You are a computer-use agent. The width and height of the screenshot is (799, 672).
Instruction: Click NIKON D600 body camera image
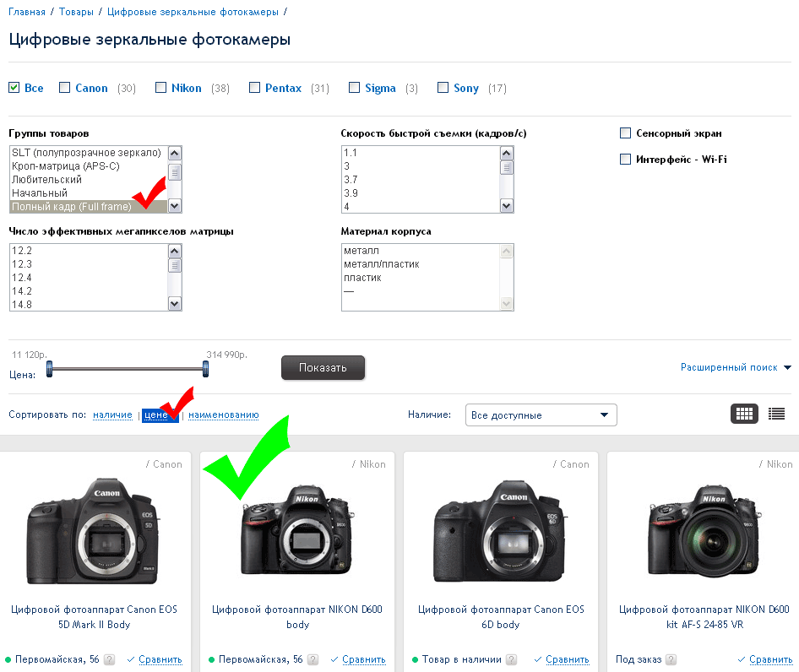tap(297, 530)
